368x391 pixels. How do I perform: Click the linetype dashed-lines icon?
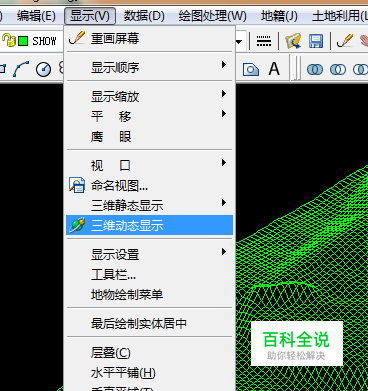point(263,41)
